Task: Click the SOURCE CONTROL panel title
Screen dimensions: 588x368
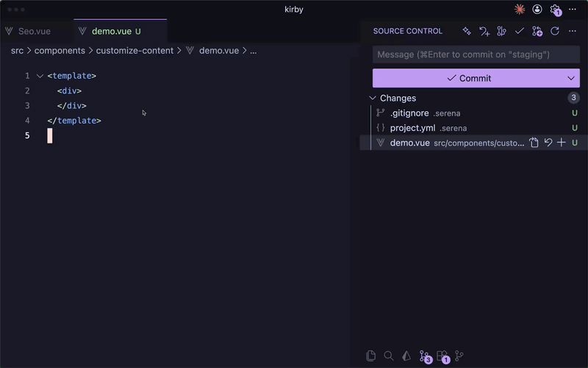Action: (x=408, y=31)
